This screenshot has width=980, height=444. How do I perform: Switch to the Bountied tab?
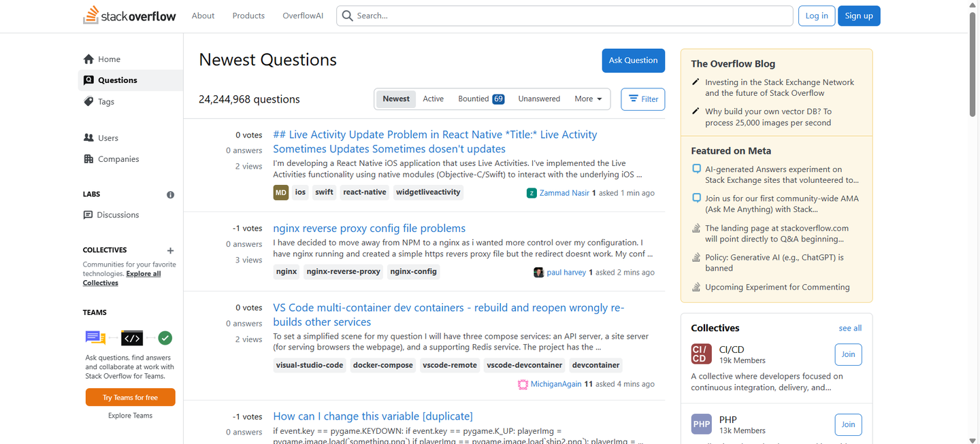pos(480,99)
